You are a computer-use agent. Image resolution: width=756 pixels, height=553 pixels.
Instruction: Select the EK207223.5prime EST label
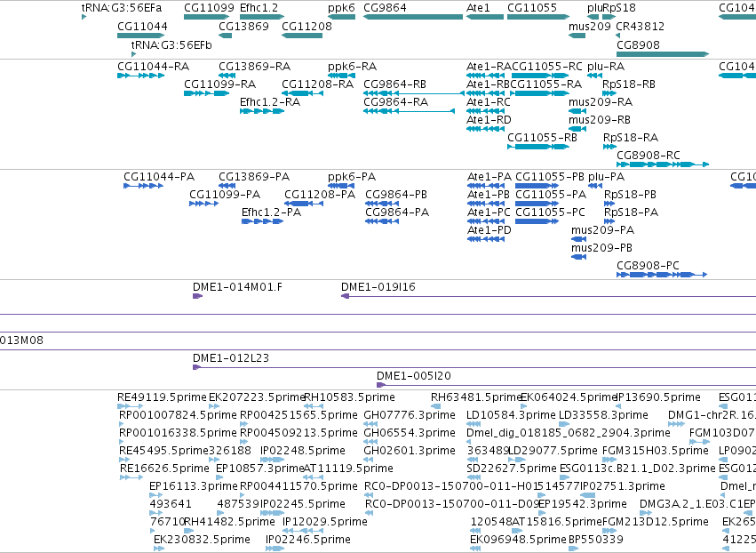tap(258, 397)
